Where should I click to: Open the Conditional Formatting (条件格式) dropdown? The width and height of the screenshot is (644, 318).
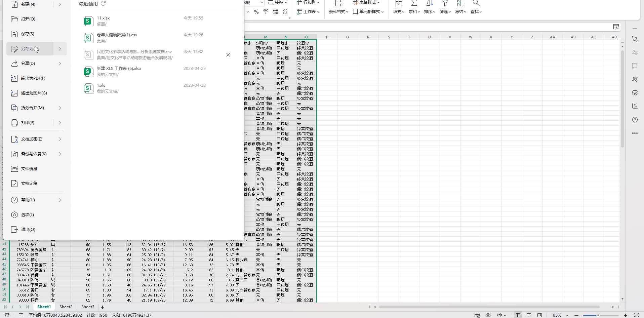point(338,12)
